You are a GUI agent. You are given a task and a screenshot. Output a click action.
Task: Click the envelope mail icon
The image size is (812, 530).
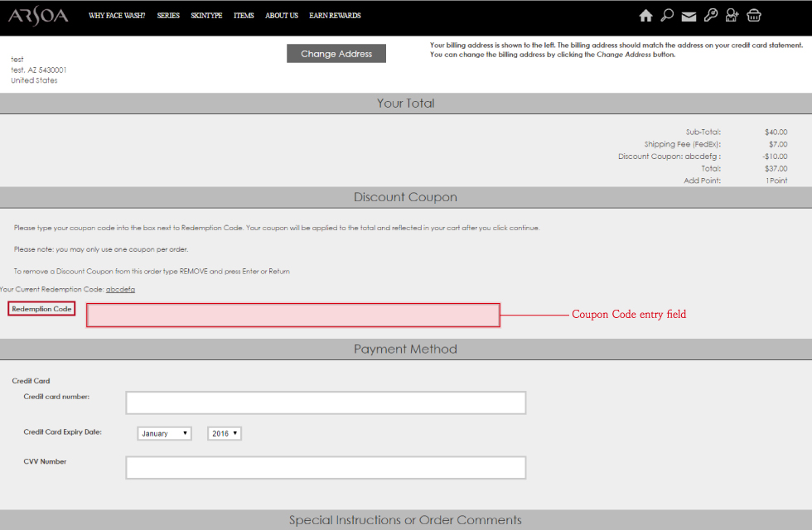[x=689, y=17]
